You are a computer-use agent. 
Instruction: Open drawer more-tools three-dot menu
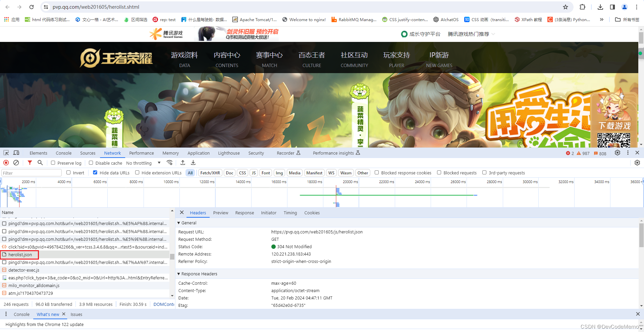(x=6, y=314)
